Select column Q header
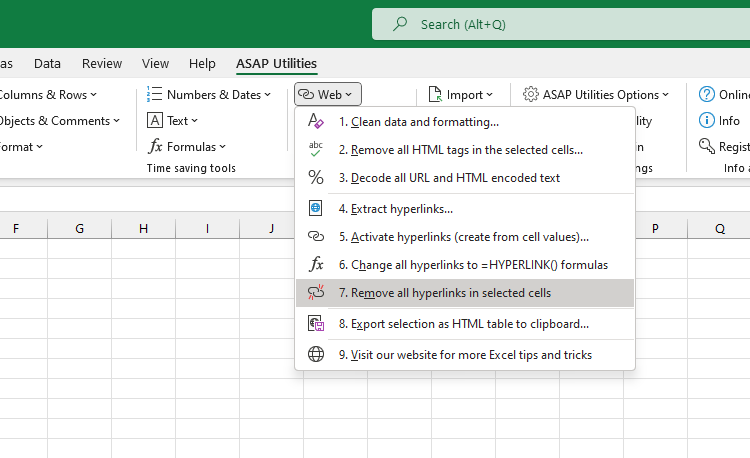Viewport: 750px width, 458px height. coord(719,229)
